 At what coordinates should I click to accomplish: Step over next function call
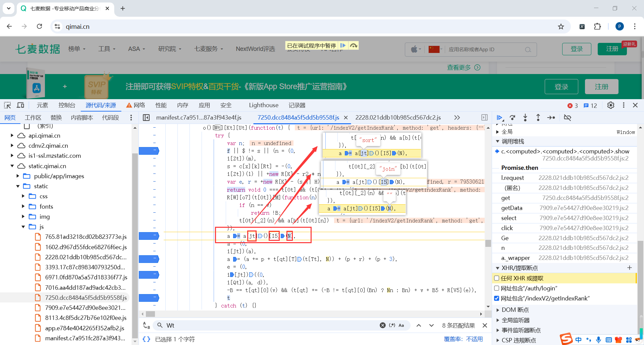pyautogui.click(x=512, y=118)
